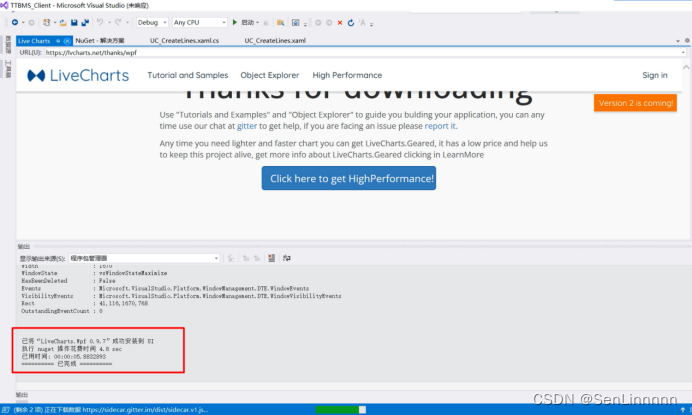Click the green Start debugging play icon
The image size is (692, 415).
click(235, 22)
